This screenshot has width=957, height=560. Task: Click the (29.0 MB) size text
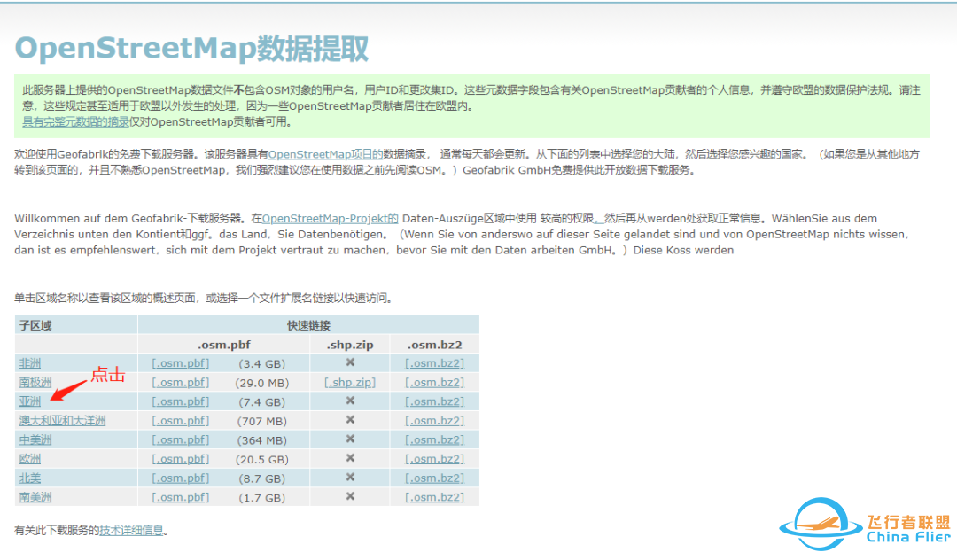coord(261,383)
